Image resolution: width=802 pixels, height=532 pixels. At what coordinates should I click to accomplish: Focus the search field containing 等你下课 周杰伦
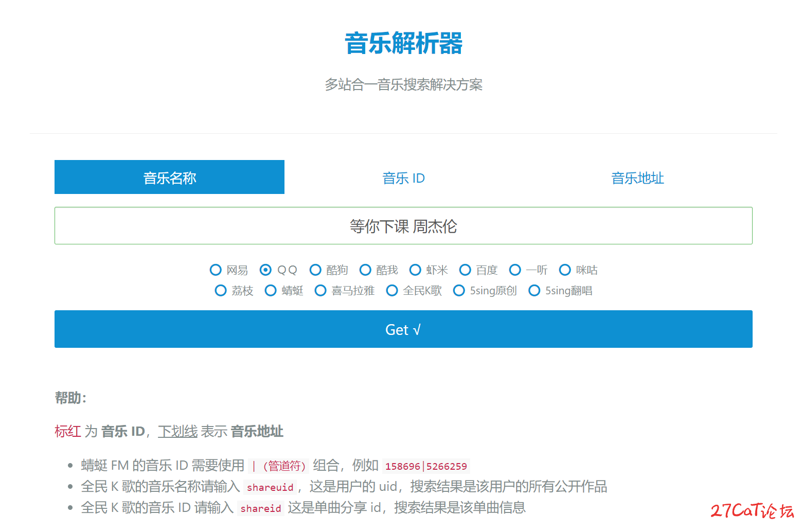point(403,226)
